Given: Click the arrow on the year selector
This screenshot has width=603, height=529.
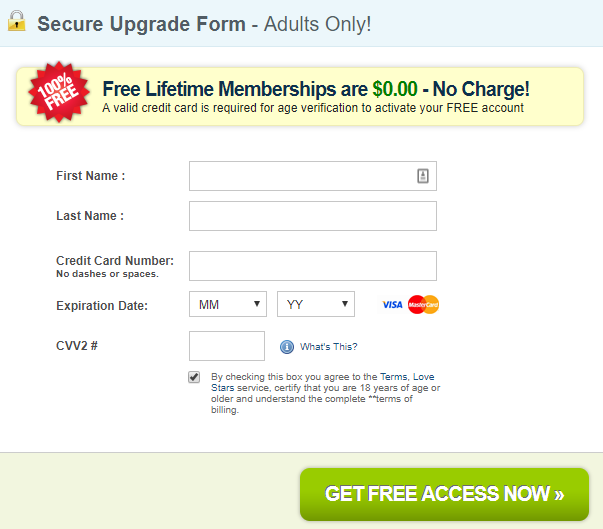Looking at the screenshot, I should tap(345, 304).
